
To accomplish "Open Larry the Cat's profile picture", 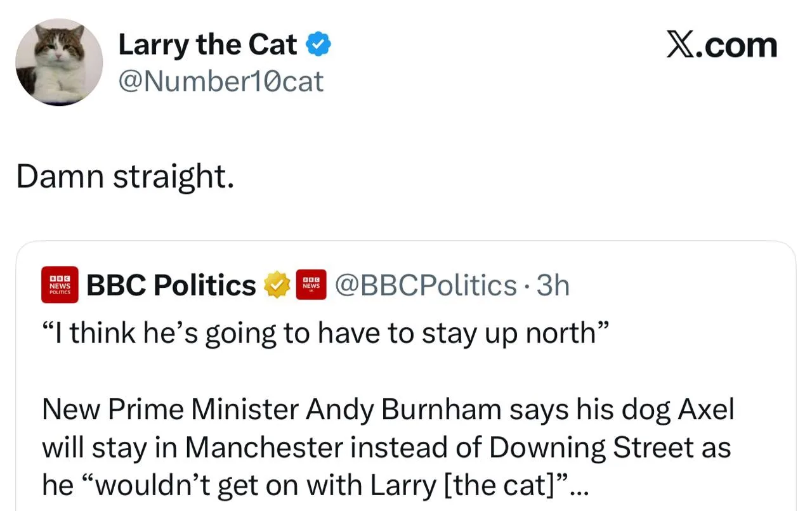I will [59, 62].
